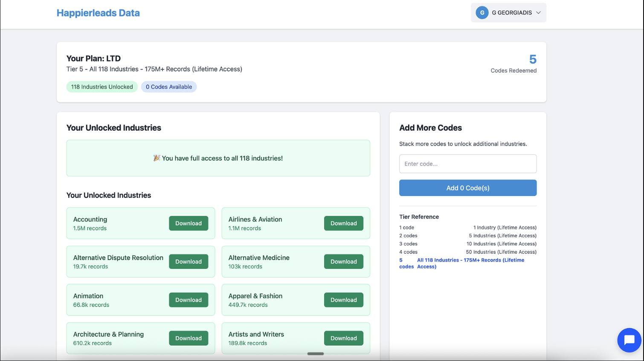The width and height of the screenshot is (644, 361).
Task: Download Architecture & Planning records
Action: tap(189, 338)
